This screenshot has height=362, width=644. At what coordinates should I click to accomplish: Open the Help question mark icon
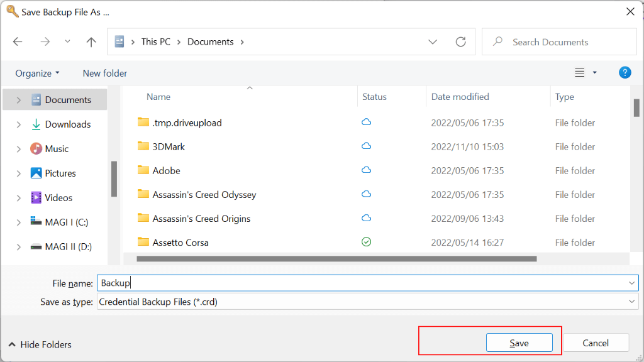point(625,73)
